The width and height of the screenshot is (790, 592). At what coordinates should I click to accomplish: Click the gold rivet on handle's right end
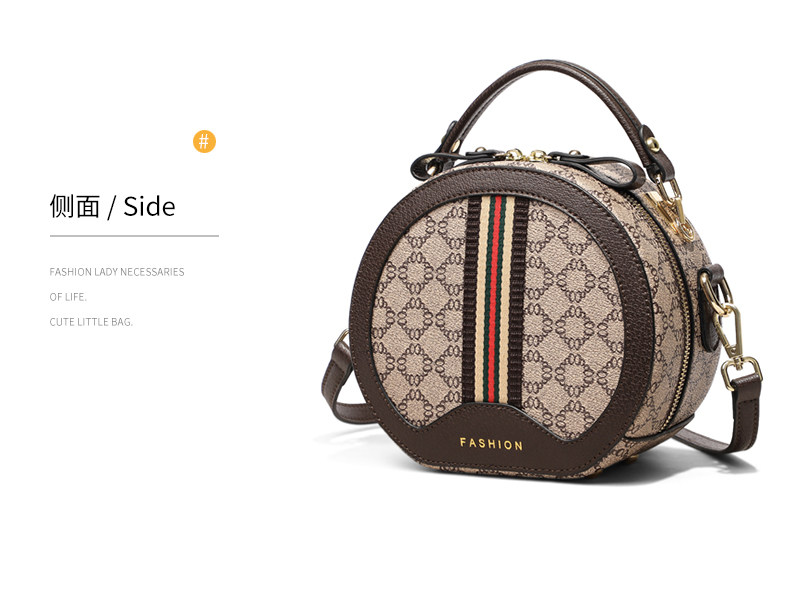click(653, 144)
